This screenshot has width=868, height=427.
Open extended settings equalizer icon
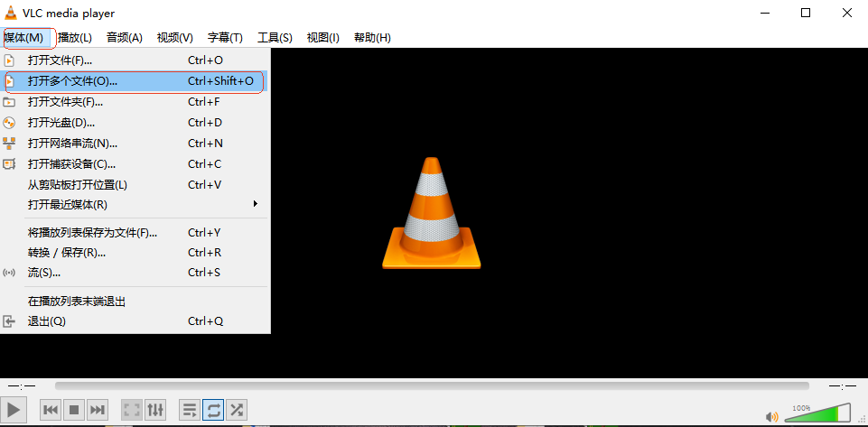[x=155, y=410]
